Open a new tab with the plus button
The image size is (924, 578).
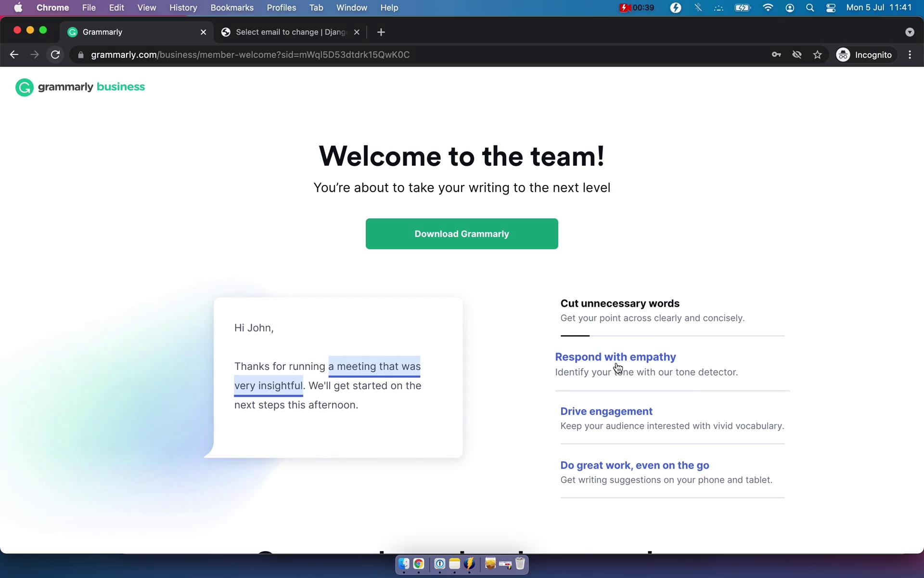coord(381,32)
